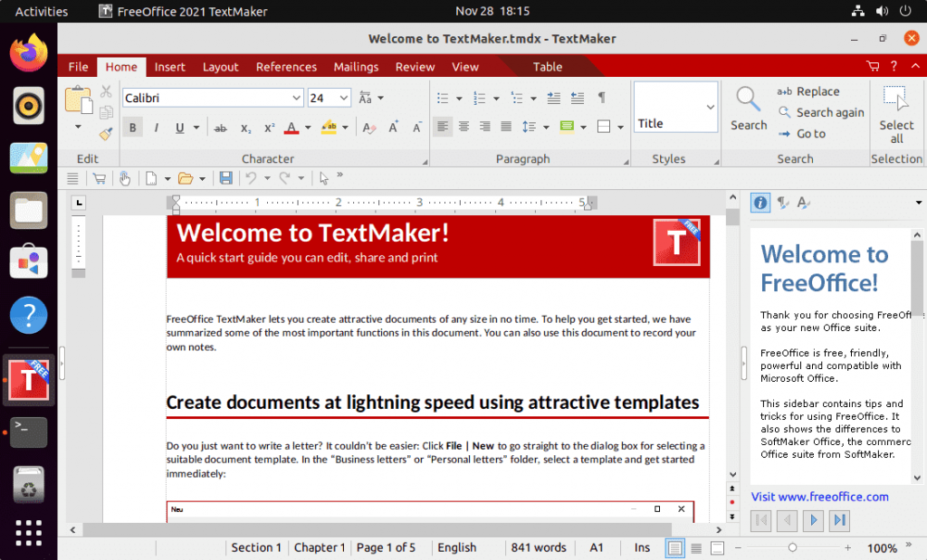The width and height of the screenshot is (927, 560).
Task: Click the tab stop type selector on ruler
Action: coord(79,204)
